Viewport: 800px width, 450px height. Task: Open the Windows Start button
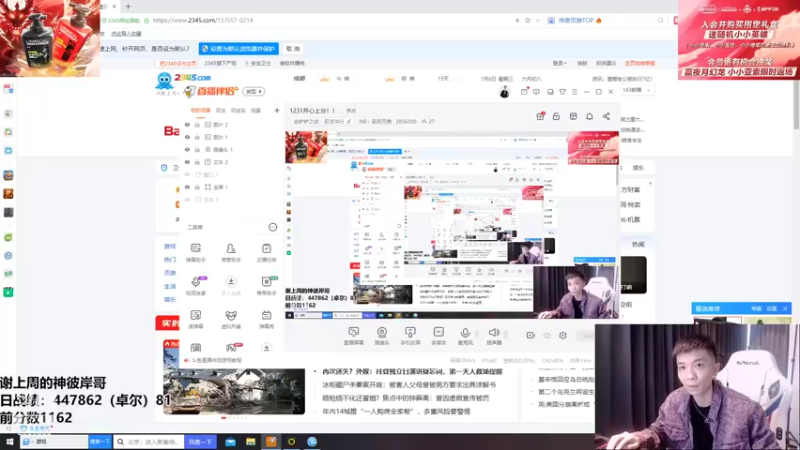[x=10, y=442]
